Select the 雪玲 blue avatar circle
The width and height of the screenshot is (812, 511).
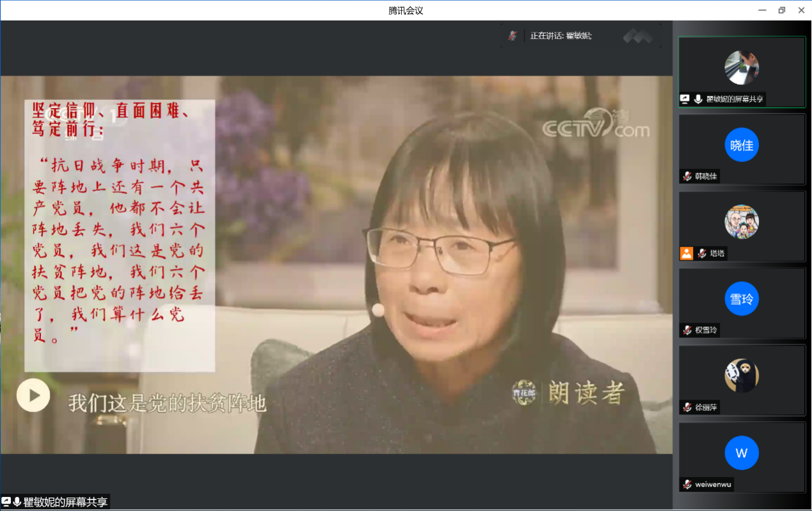741,299
